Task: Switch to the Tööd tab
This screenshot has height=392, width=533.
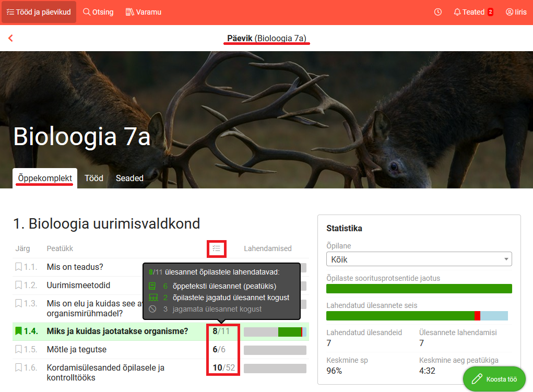Action: pyautogui.click(x=94, y=178)
